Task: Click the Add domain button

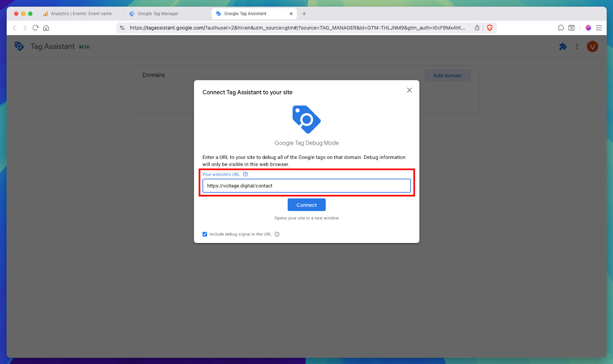Action: point(447,75)
